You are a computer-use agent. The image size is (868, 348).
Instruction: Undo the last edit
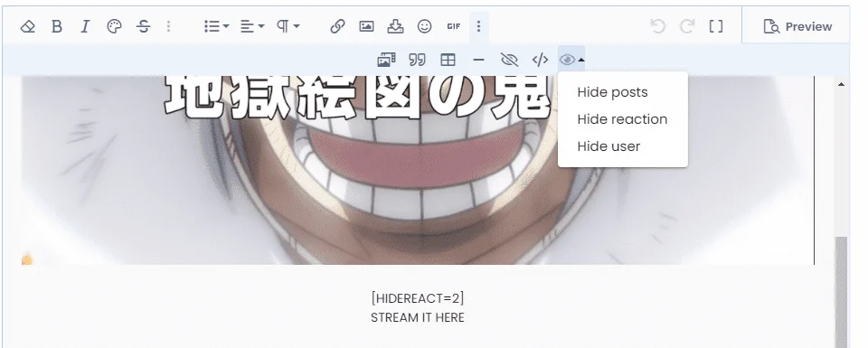click(x=657, y=26)
